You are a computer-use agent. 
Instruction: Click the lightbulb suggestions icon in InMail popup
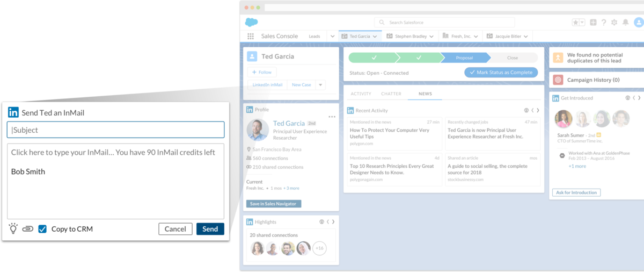click(13, 228)
